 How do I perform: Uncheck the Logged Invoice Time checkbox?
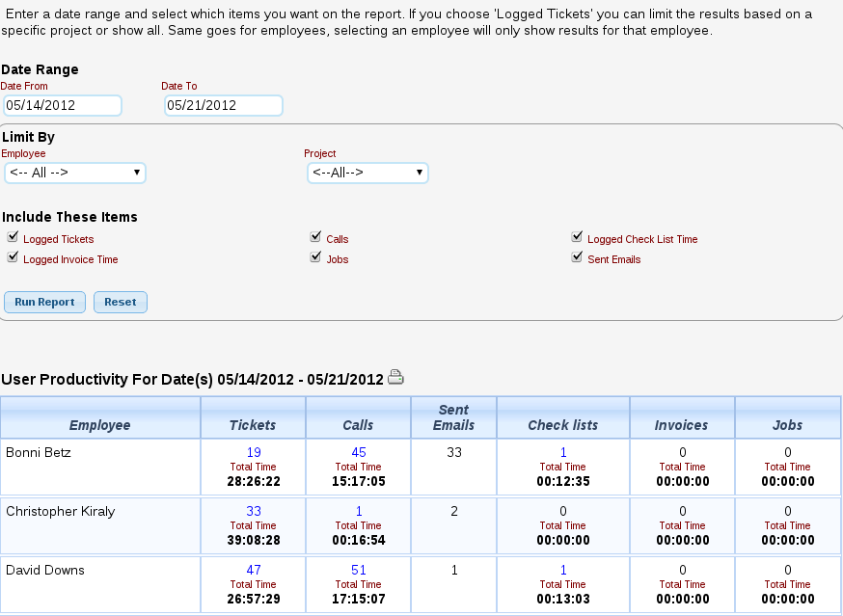pyautogui.click(x=13, y=257)
